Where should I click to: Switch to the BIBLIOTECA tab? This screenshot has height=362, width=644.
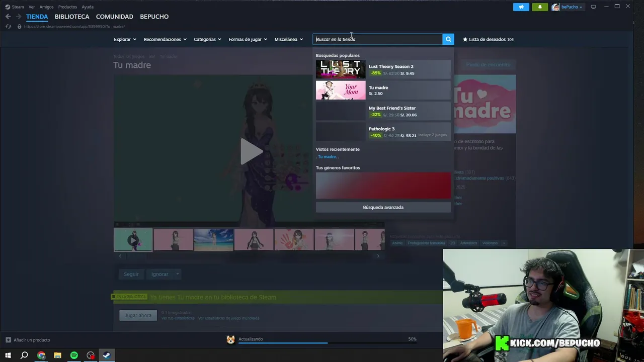[72, 17]
